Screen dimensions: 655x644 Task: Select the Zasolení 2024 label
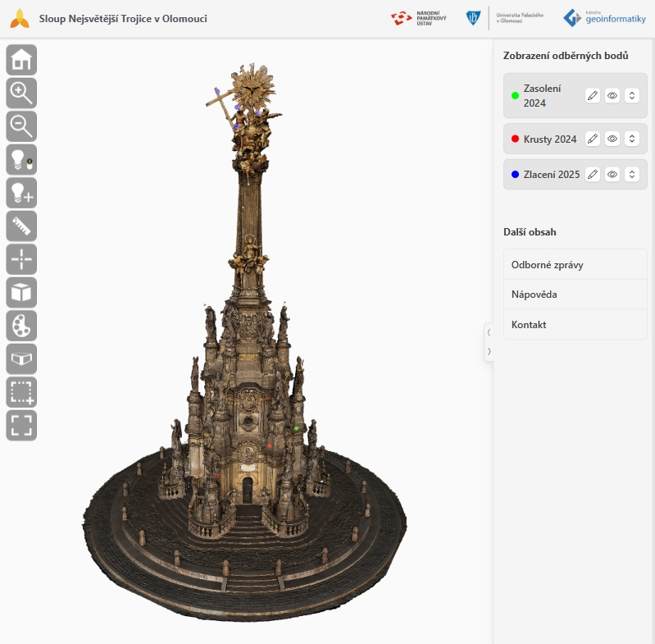(x=542, y=96)
